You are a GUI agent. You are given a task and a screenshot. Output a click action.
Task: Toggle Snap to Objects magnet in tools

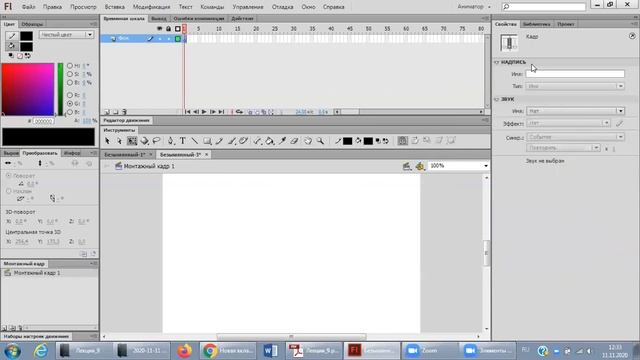pos(402,141)
